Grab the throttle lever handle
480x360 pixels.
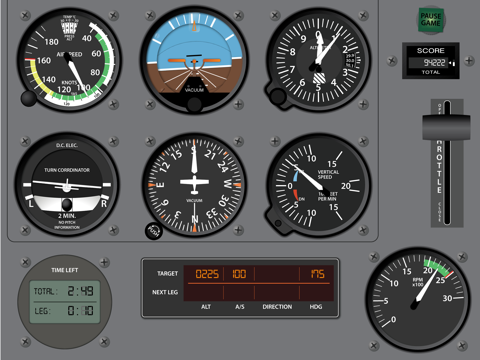(446, 127)
